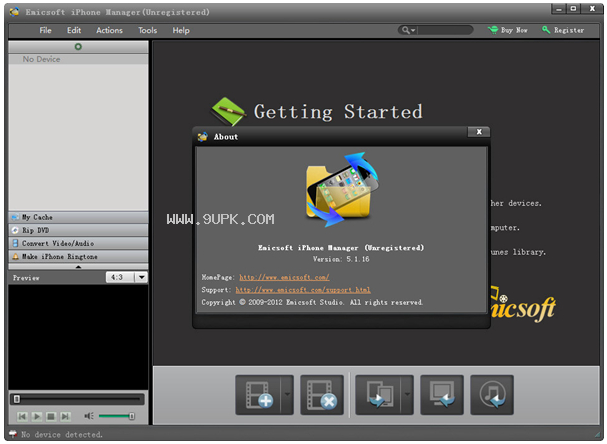Open the Actions menu

click(109, 30)
